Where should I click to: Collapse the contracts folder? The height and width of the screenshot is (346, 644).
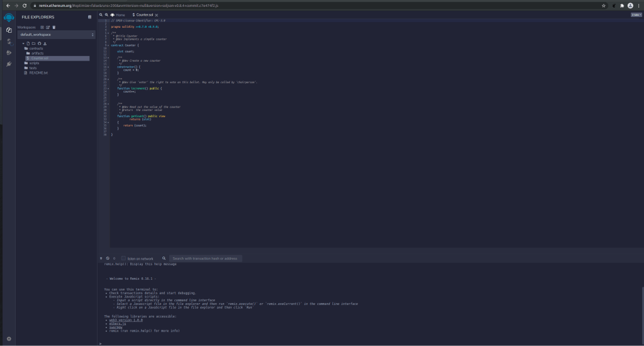[x=36, y=49]
